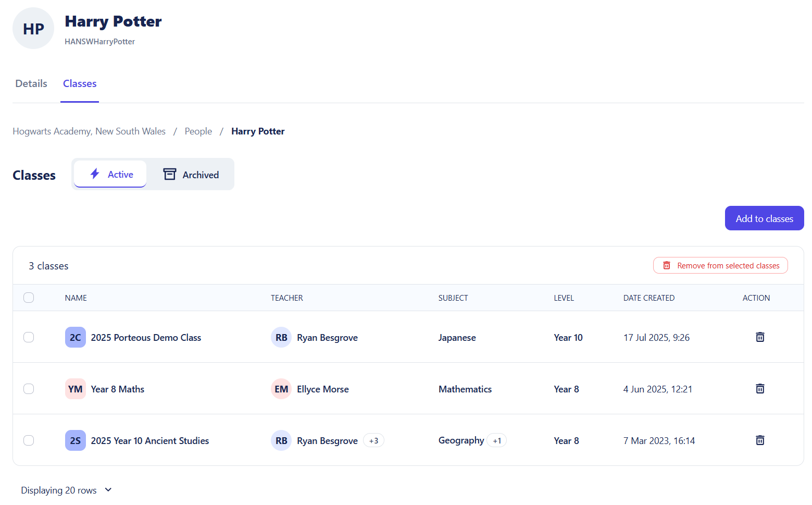Select 2025 Year 10 Ancient Studies checkbox
The image size is (812, 505).
click(29, 440)
